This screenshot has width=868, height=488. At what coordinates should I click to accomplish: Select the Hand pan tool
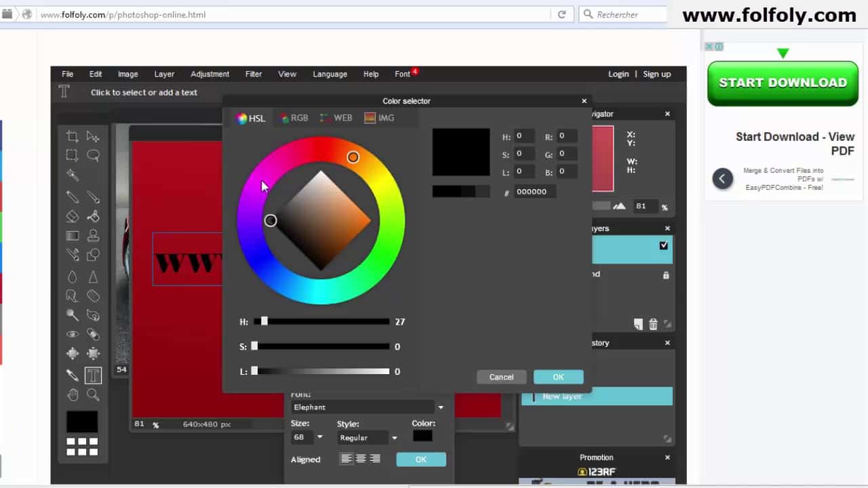(x=73, y=394)
